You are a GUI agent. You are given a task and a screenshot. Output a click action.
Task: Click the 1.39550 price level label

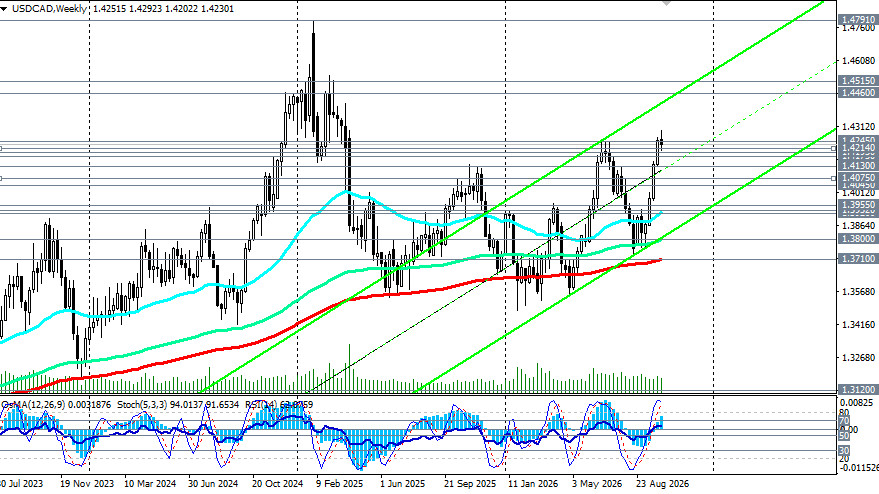[858, 205]
